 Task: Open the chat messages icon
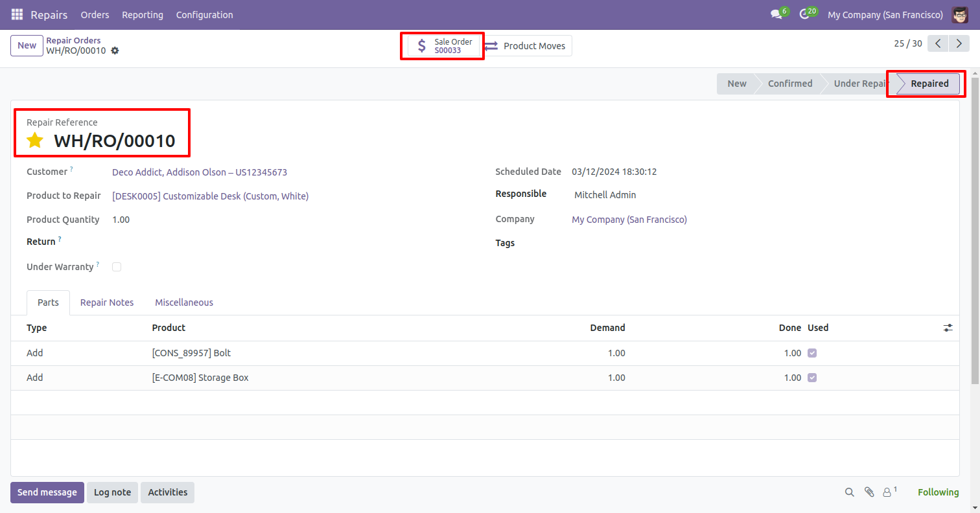[776, 14]
